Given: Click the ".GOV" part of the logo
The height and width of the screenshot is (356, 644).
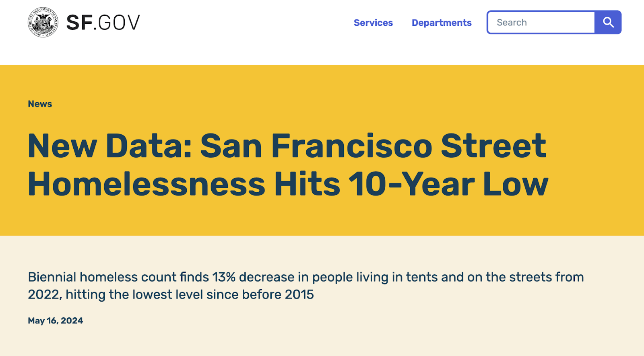Looking at the screenshot, I should pos(117,23).
